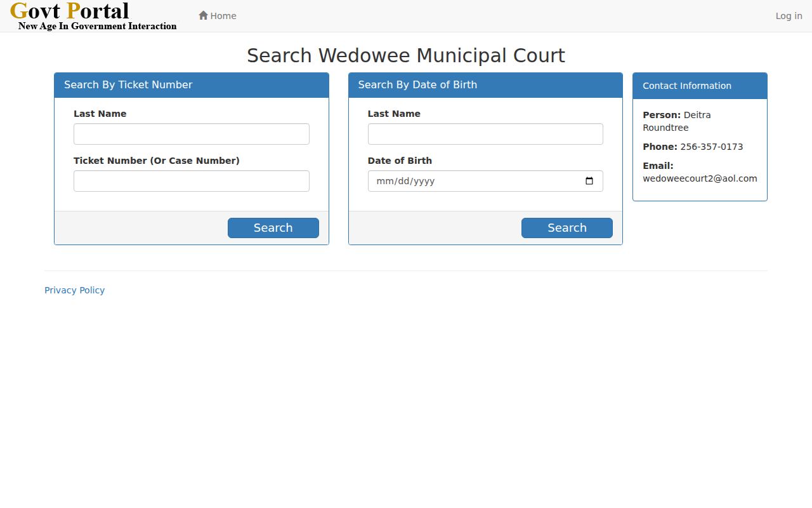This screenshot has height=508, width=812.
Task: Open the Privacy Policy link
Action: click(75, 290)
